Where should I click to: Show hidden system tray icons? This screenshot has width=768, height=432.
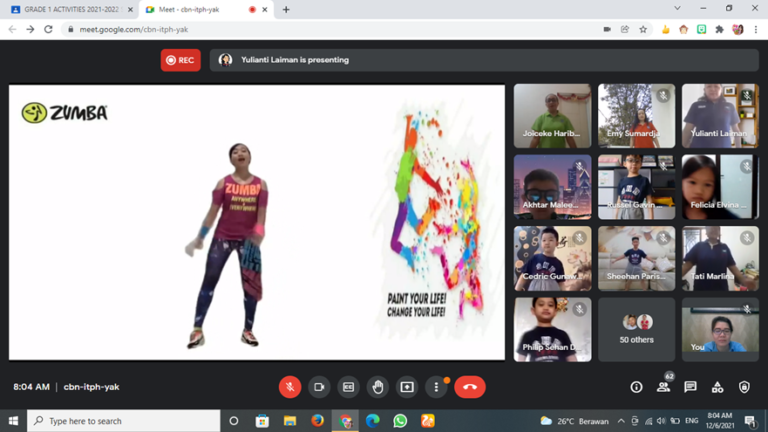click(621, 421)
